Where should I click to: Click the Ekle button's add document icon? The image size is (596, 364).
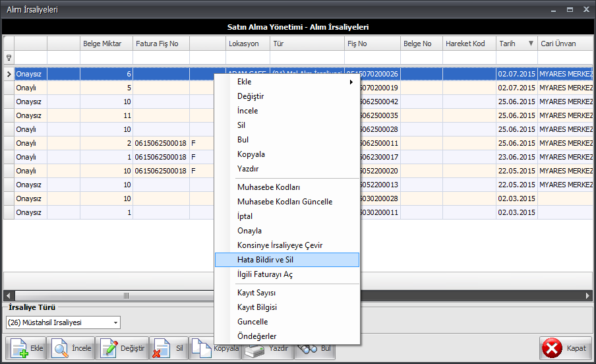[x=19, y=348]
